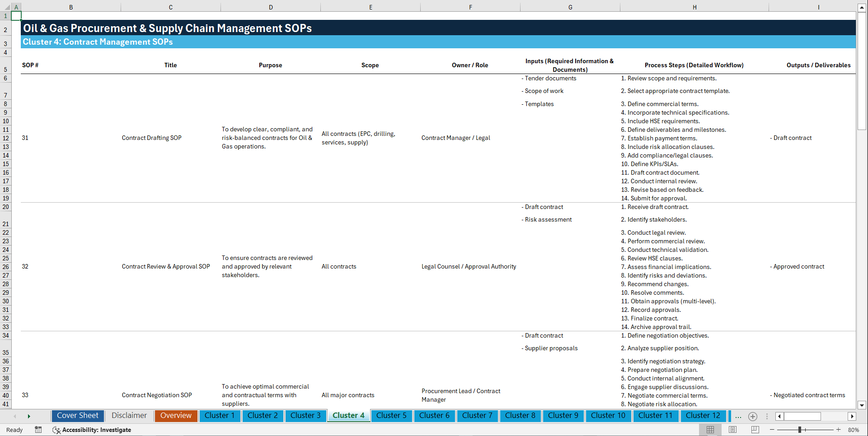The image size is (868, 436).
Task: Select the Overview sheet tab
Action: [176, 416]
